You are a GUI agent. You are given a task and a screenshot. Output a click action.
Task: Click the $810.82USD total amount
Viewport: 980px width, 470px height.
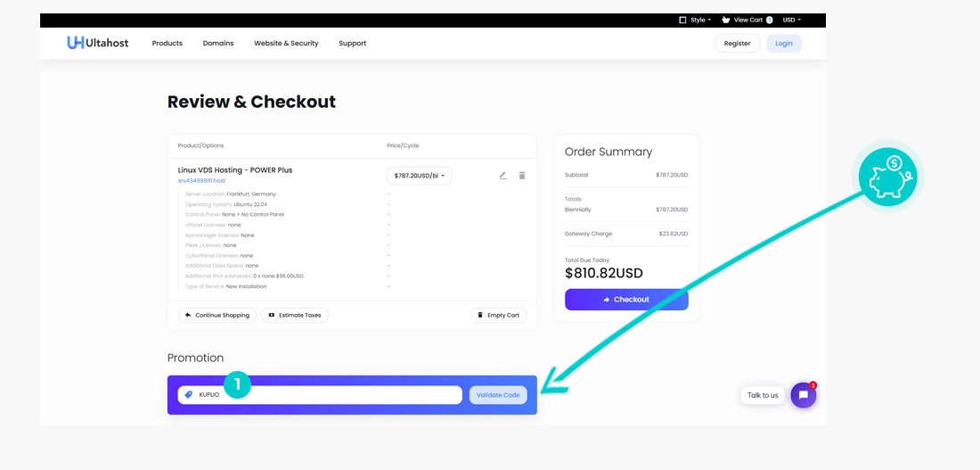(x=604, y=274)
